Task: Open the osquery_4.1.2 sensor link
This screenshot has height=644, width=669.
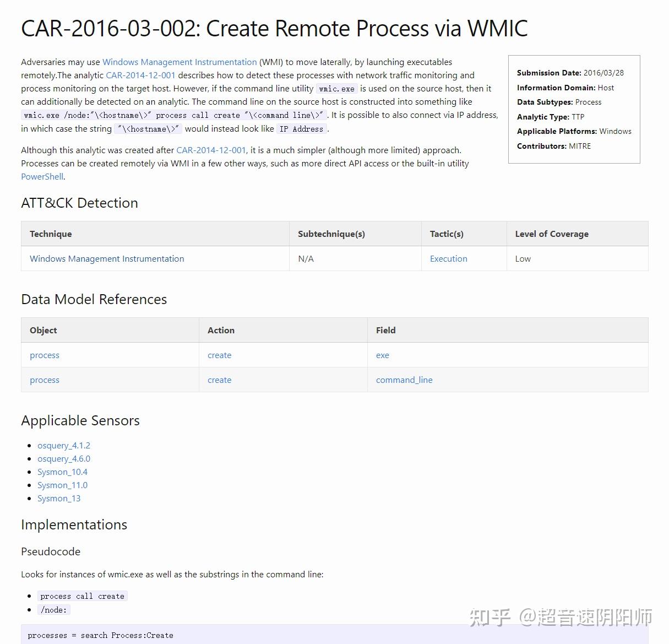Action: click(64, 446)
